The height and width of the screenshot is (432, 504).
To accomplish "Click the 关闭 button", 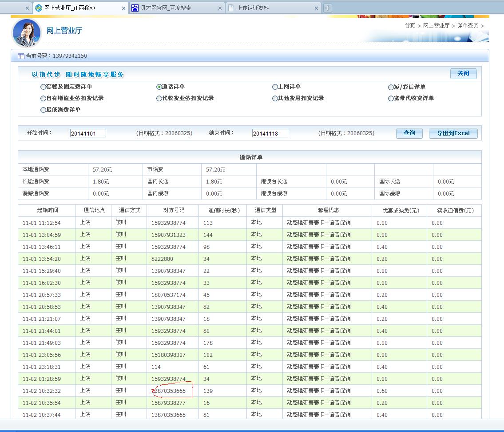I will tap(463, 73).
